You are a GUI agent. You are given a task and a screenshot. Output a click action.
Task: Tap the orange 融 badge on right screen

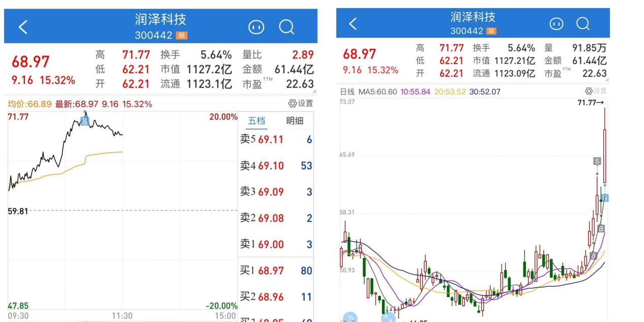[492, 31]
